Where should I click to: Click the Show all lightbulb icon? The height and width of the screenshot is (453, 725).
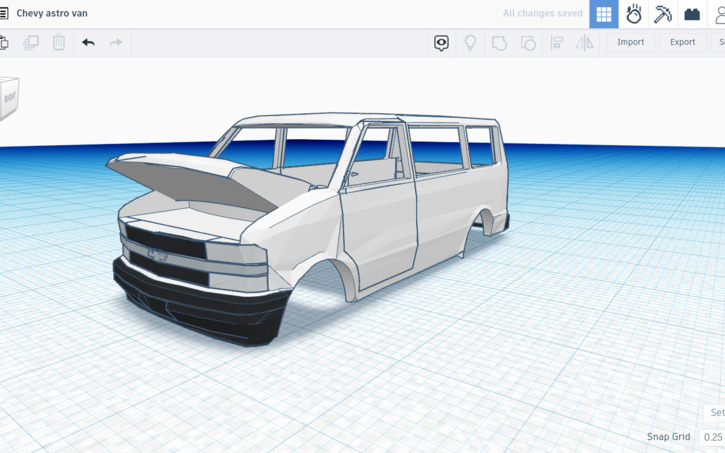[470, 43]
